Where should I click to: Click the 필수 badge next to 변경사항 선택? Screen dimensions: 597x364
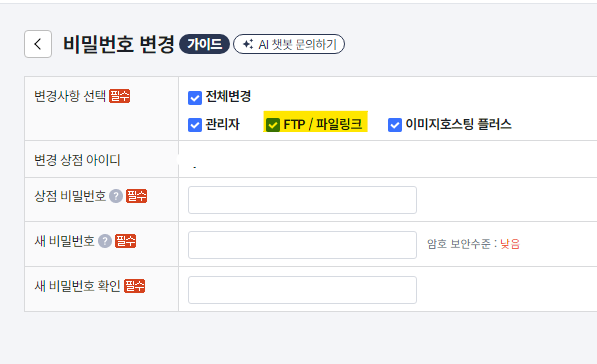(120, 96)
